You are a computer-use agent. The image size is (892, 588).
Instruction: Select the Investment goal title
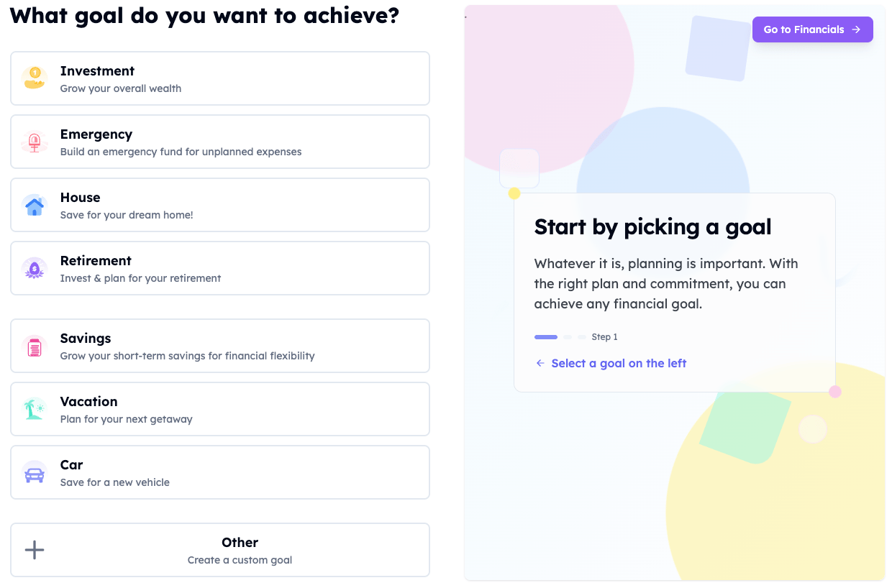point(97,71)
